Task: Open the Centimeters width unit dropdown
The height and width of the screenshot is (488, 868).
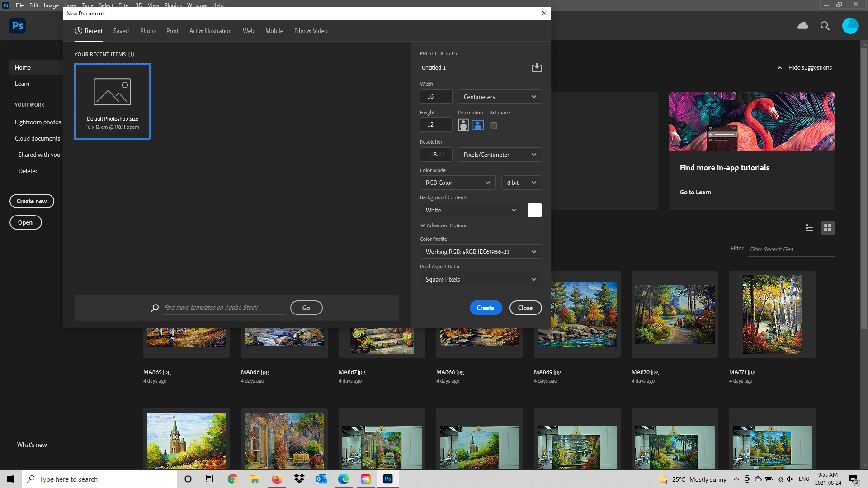Action: (499, 97)
